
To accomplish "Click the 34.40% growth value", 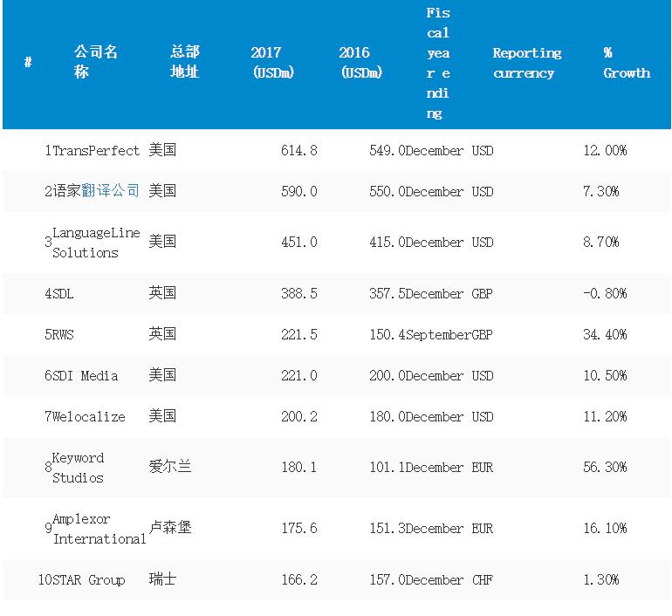I will (605, 334).
